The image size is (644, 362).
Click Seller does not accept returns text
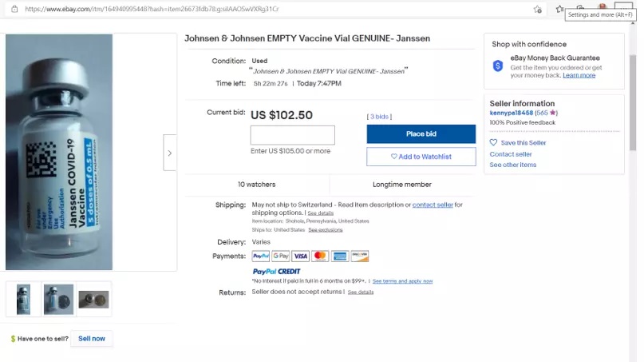pos(297,292)
